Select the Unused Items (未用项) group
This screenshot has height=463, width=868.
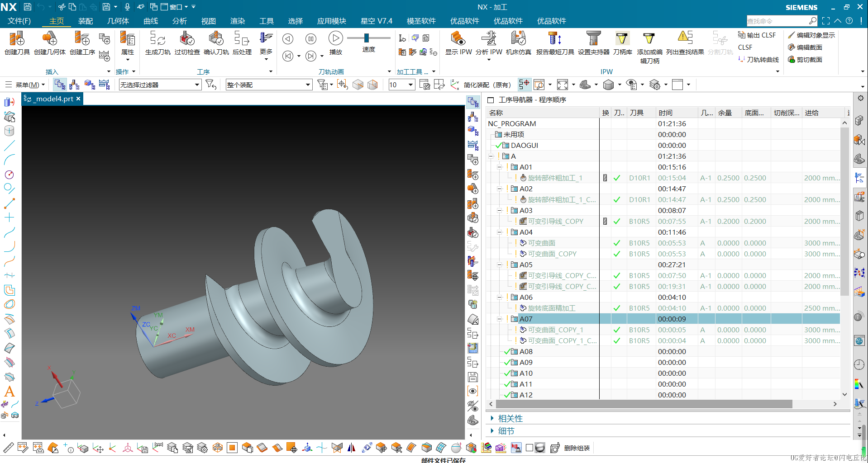(514, 134)
